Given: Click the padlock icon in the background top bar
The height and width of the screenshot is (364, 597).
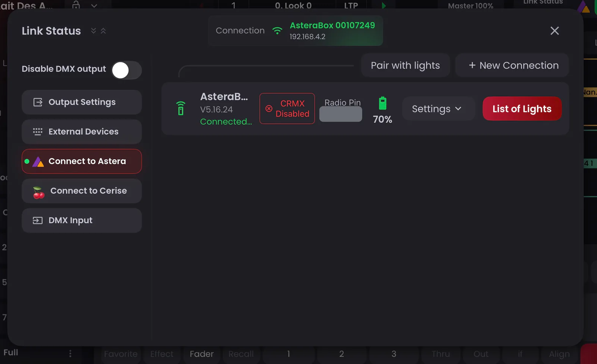Looking at the screenshot, I should click(76, 5).
